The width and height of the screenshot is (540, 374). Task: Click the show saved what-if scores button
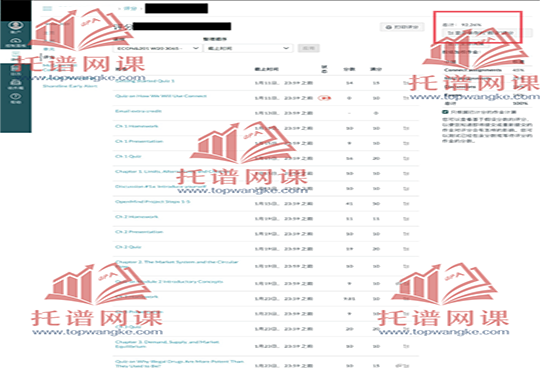point(480,33)
